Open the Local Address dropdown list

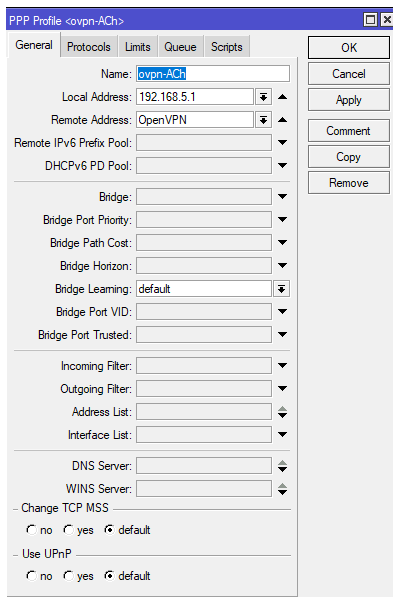263,97
